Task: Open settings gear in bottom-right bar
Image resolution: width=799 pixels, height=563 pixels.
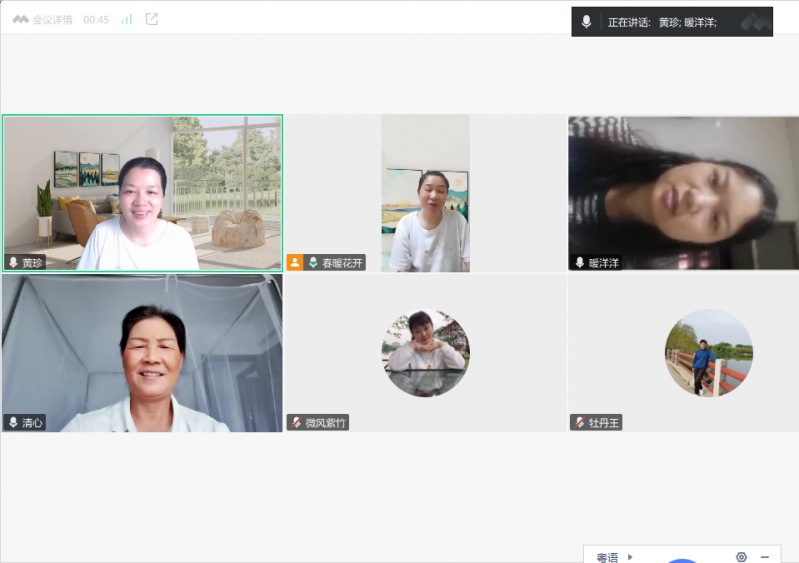Action: point(741,557)
